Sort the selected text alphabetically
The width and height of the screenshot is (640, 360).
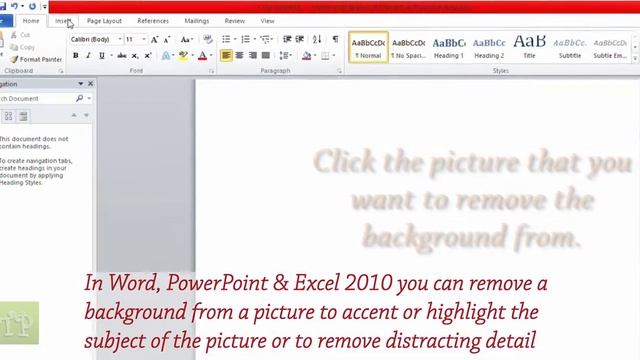[317, 39]
